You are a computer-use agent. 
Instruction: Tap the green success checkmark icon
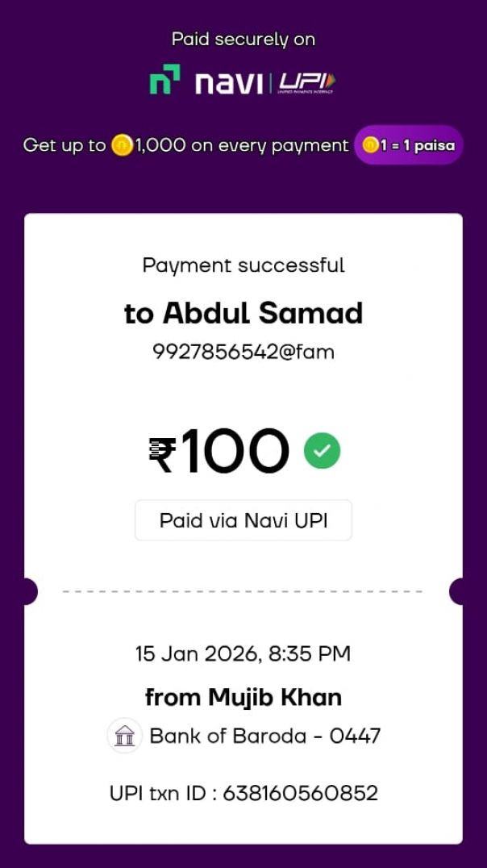pos(322,452)
